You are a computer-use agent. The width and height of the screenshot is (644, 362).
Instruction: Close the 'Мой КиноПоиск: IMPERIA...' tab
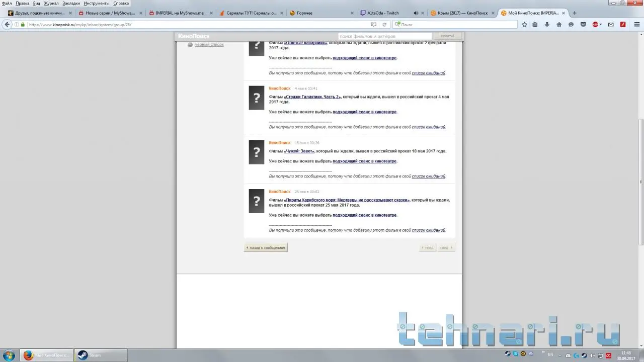[x=564, y=13]
